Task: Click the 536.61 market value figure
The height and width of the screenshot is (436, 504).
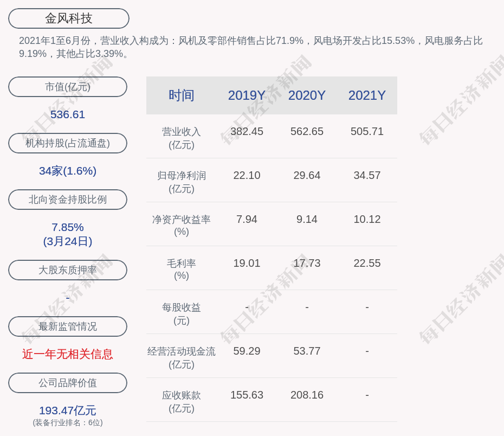Action: point(68,114)
